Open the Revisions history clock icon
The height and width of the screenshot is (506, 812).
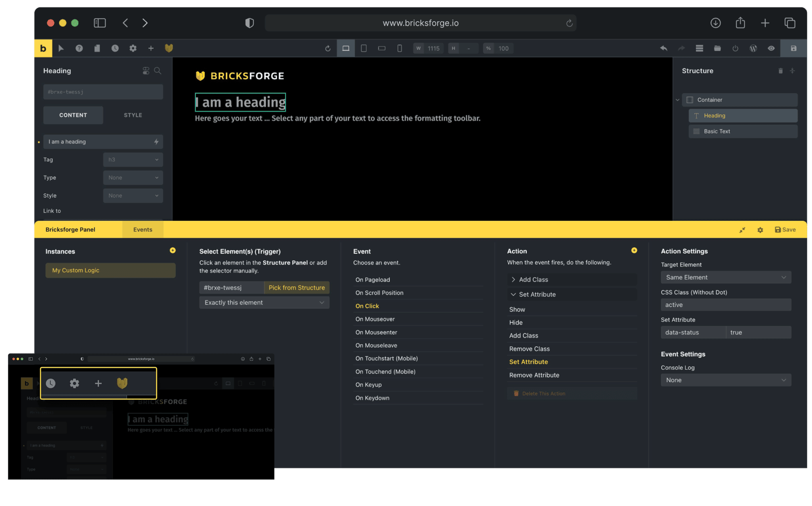(x=115, y=48)
